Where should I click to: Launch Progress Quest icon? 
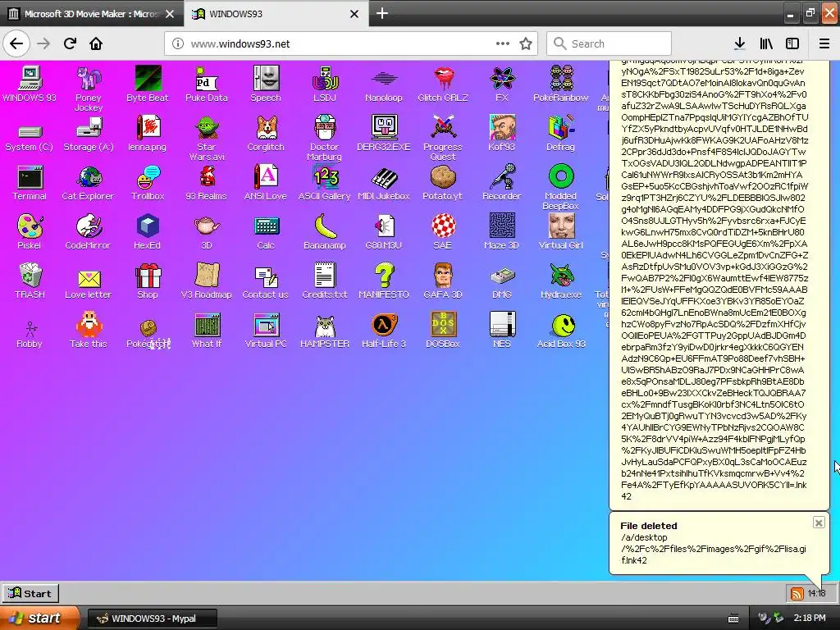pos(443,129)
